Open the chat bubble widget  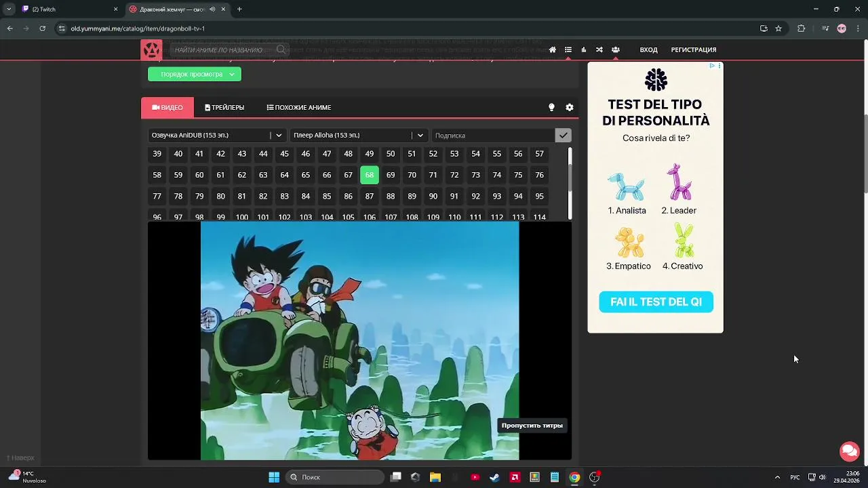(x=849, y=451)
